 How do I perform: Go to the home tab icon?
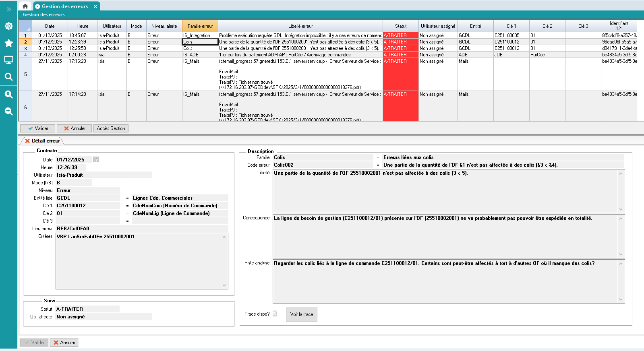pyautogui.click(x=25, y=6)
